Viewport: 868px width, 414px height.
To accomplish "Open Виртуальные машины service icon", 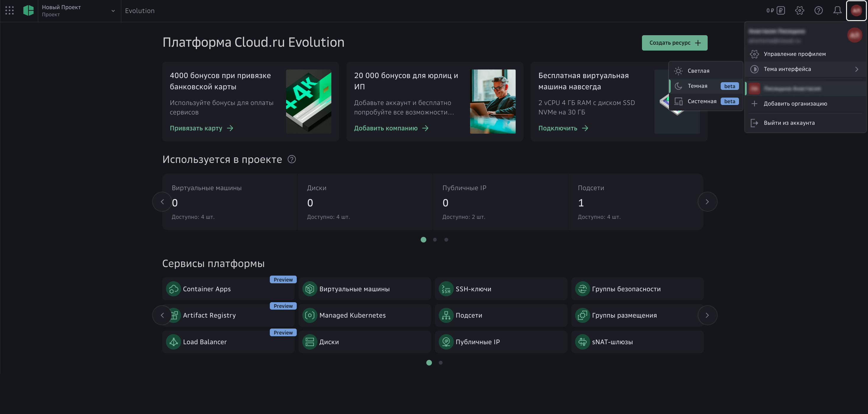I will point(310,289).
